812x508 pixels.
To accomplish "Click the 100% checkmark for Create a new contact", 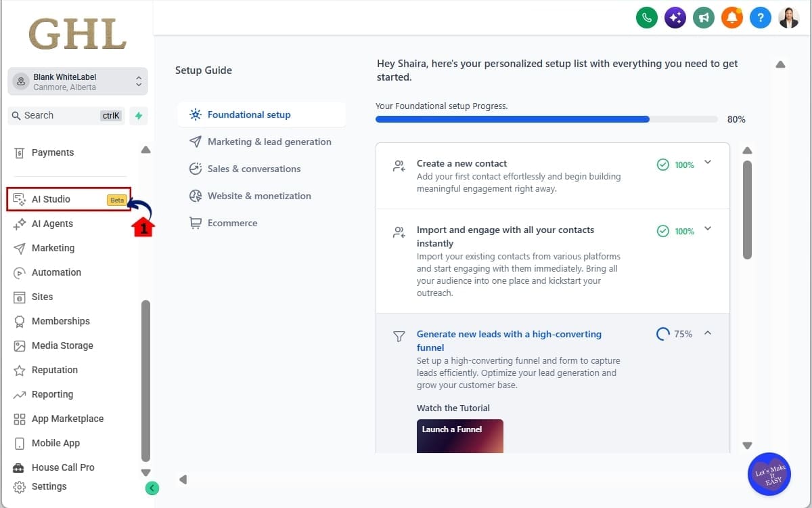I will 663,165.
